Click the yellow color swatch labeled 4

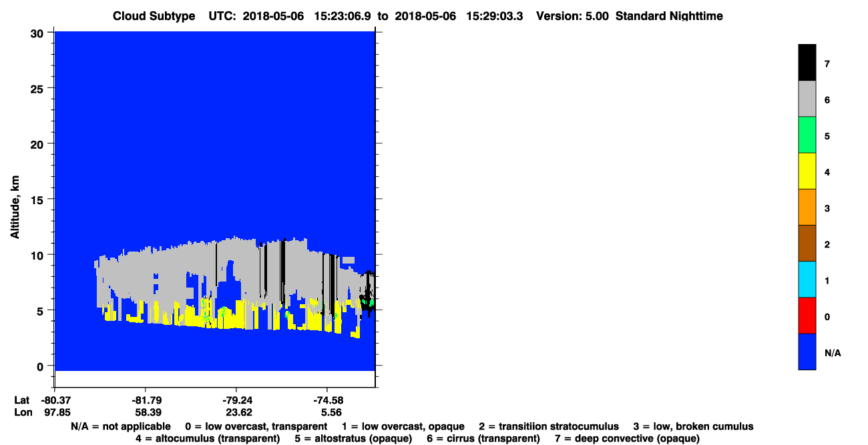807,171
